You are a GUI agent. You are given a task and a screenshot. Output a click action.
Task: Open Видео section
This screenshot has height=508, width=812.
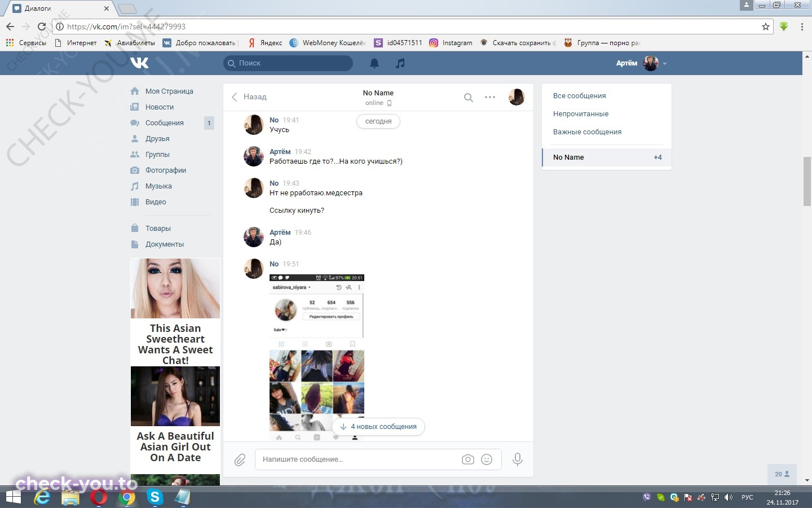click(x=156, y=202)
